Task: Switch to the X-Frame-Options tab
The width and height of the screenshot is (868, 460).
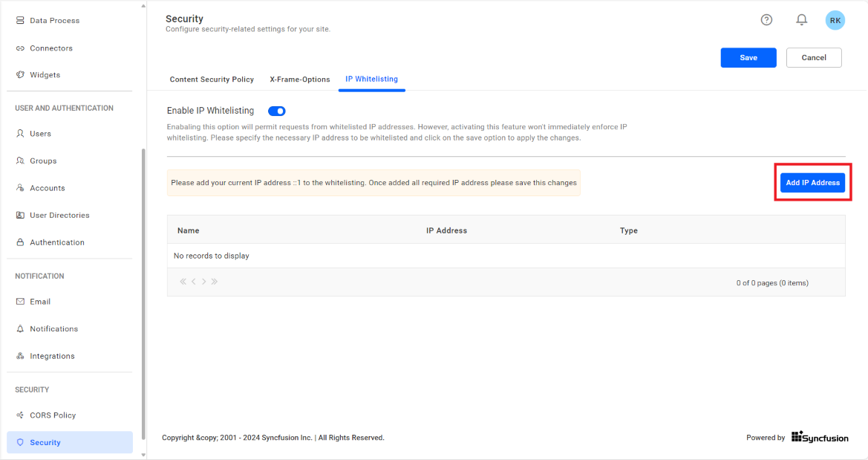Action: pos(300,79)
